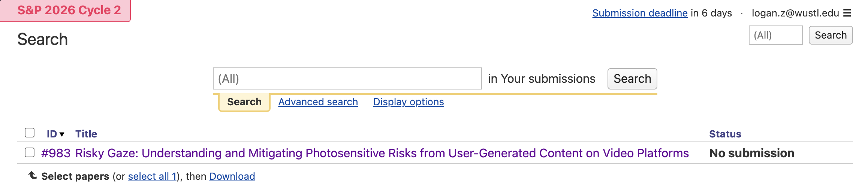Open Display options tab
The height and width of the screenshot is (191, 868).
(408, 102)
